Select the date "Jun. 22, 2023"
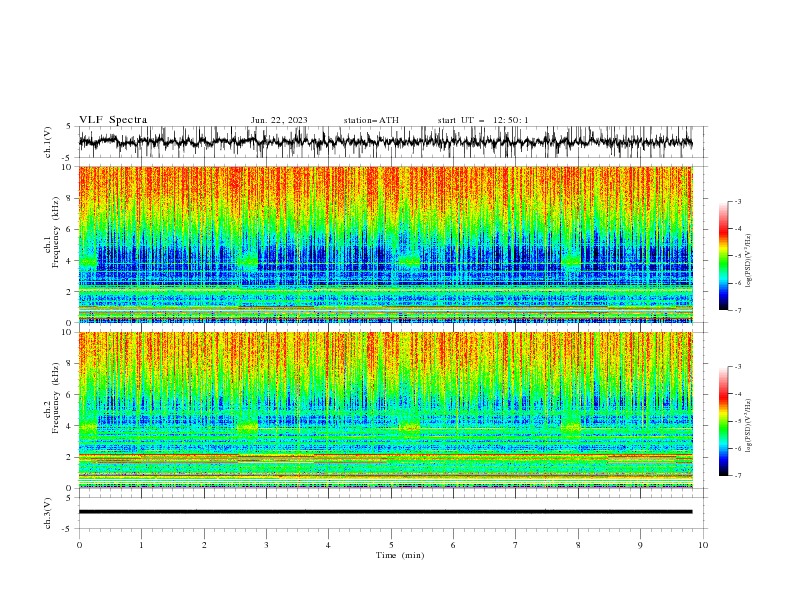 point(279,120)
